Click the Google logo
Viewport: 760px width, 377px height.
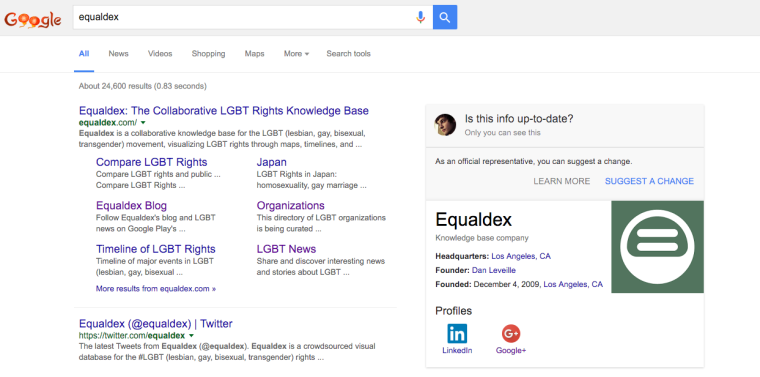tap(33, 19)
